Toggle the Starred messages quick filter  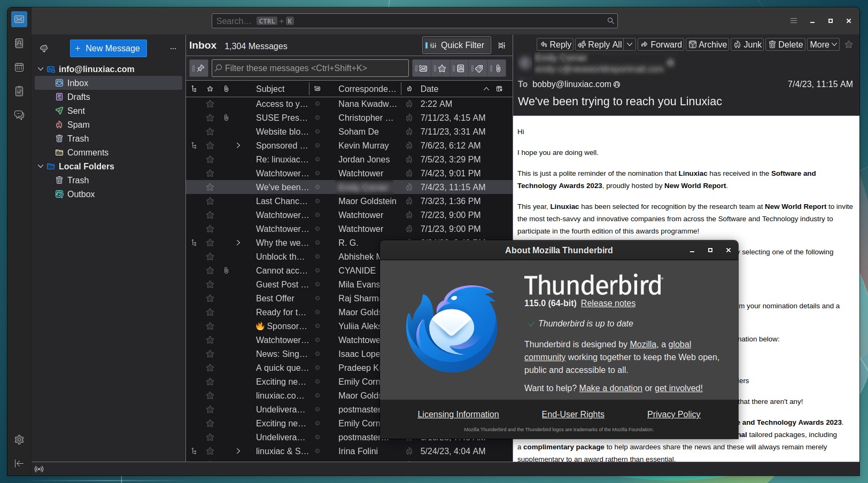coord(440,68)
